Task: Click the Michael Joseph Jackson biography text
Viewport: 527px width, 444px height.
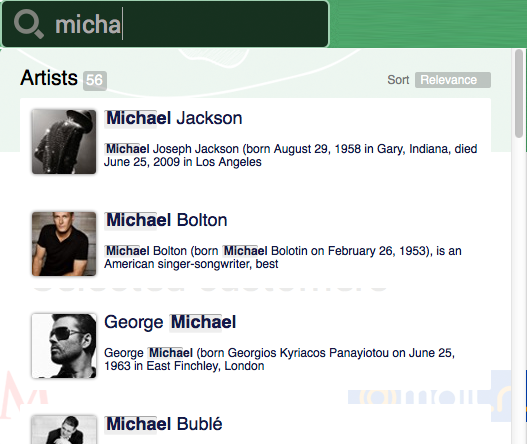Action: (x=291, y=155)
